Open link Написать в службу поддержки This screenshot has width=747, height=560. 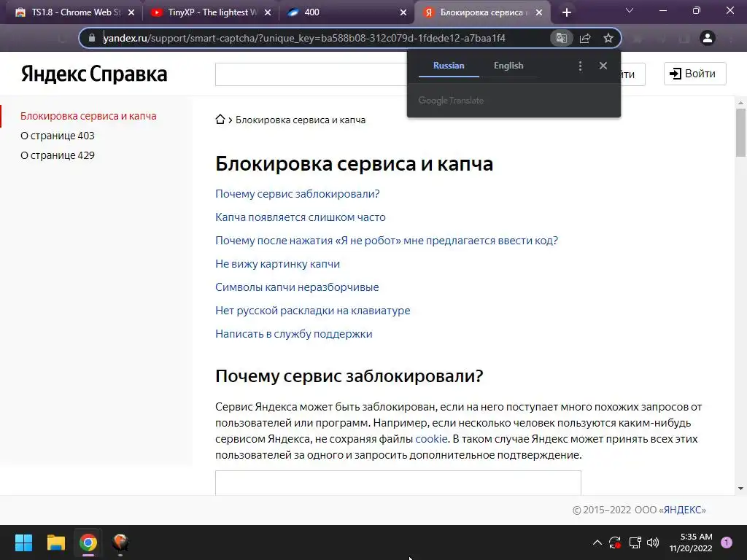click(293, 334)
